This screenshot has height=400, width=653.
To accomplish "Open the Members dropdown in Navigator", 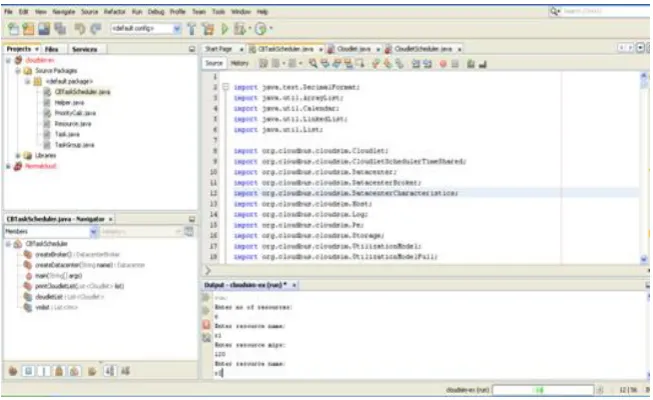I will (93, 232).
